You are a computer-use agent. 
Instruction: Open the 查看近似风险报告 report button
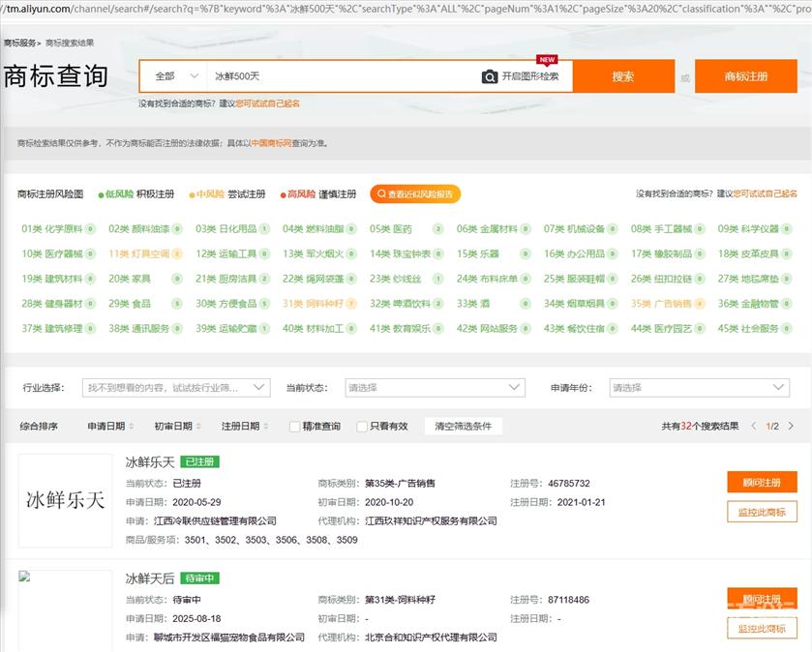click(415, 194)
